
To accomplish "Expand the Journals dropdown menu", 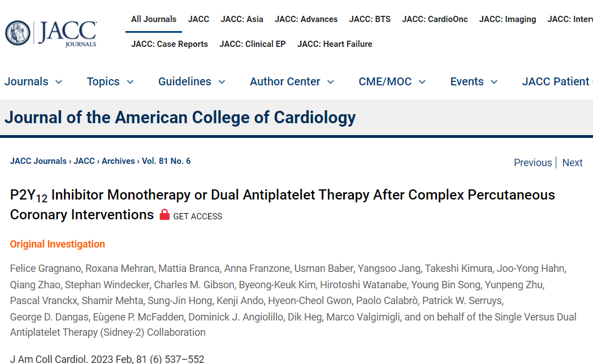I will pos(33,81).
